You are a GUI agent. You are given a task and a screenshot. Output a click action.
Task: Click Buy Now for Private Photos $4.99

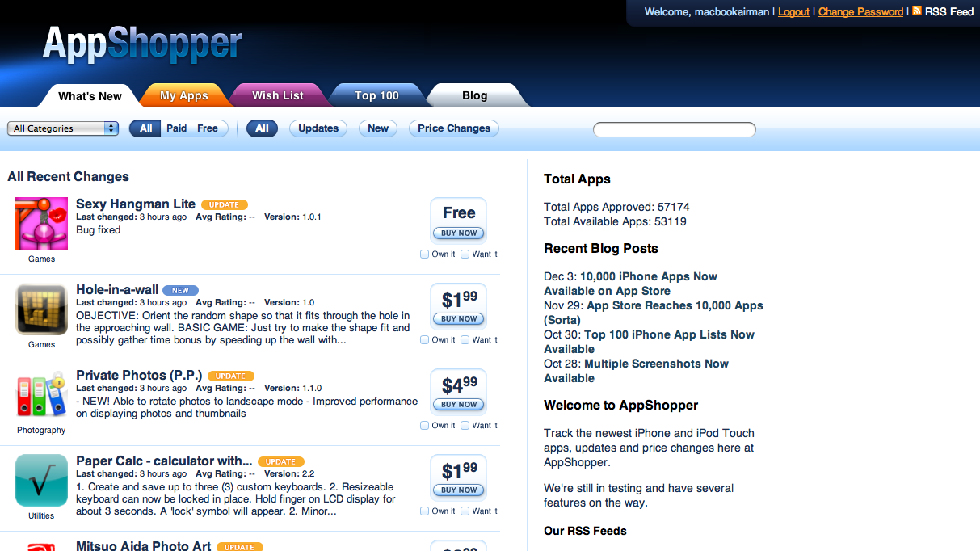(459, 404)
